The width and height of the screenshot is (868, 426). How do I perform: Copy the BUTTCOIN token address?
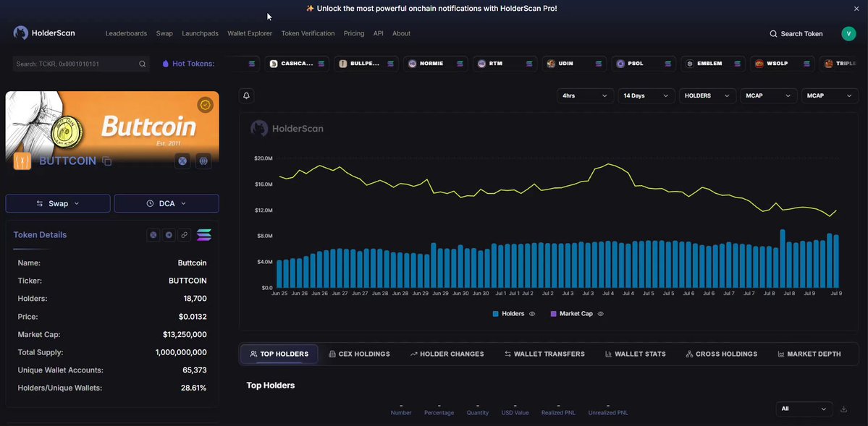pos(107,161)
